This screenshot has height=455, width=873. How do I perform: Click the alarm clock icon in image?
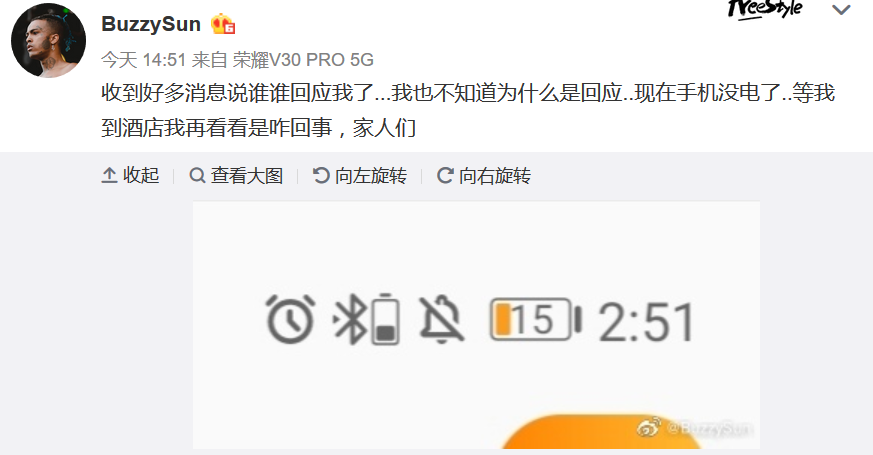[x=290, y=319]
